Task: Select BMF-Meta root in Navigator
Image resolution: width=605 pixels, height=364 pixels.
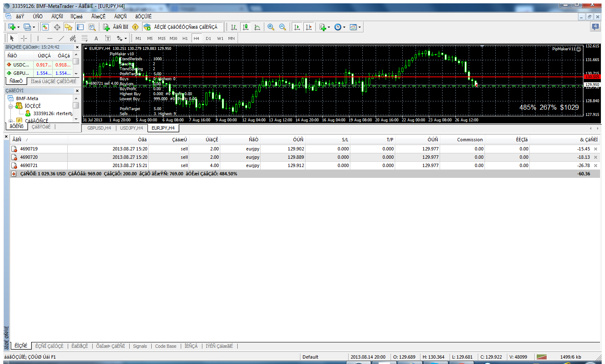Action: (x=23, y=98)
